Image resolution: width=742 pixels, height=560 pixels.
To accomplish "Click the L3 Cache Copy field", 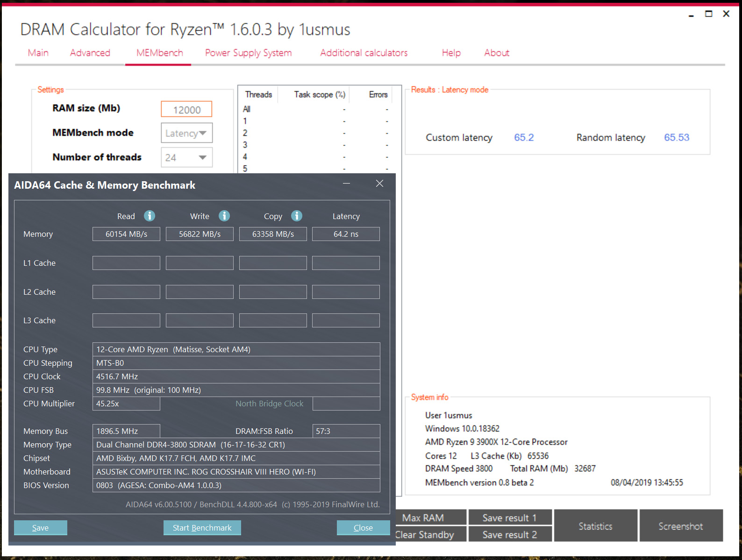I will click(x=273, y=320).
